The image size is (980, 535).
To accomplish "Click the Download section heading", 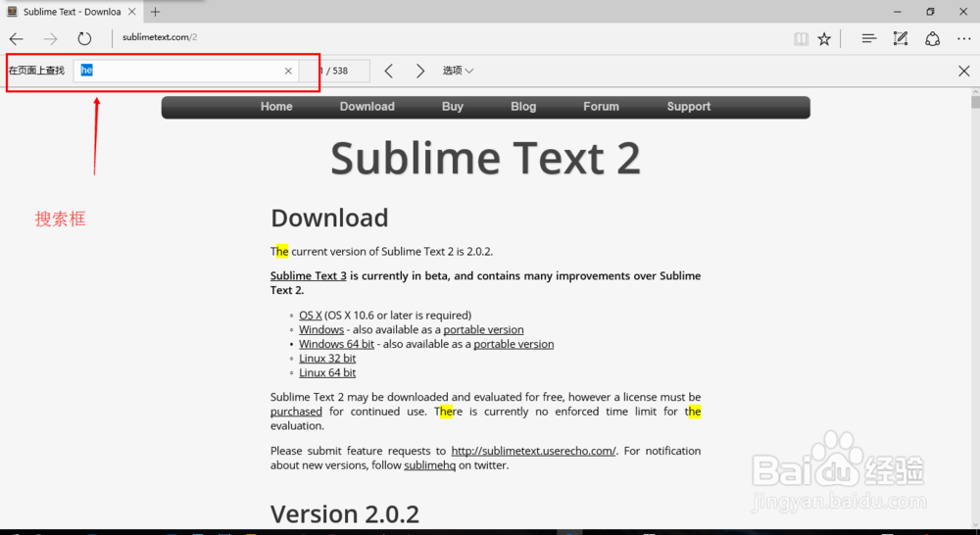I will [x=329, y=218].
